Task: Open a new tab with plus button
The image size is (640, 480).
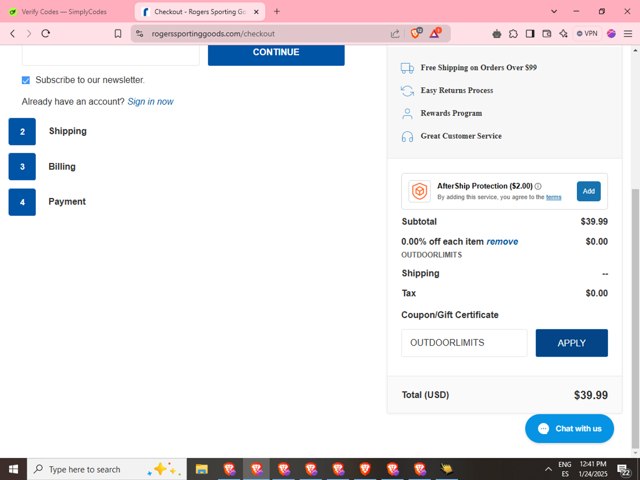Action: (x=277, y=11)
